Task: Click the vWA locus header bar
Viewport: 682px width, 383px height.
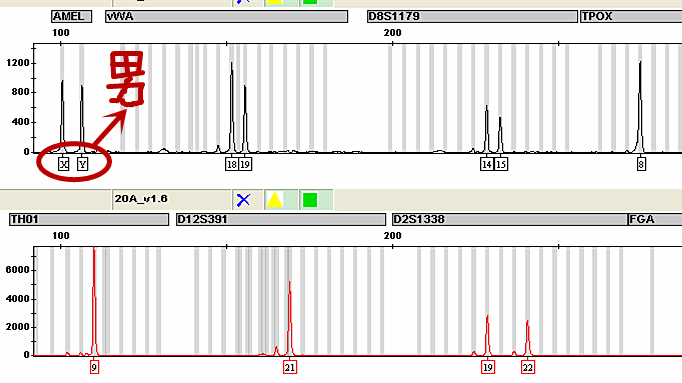Action: point(226,17)
